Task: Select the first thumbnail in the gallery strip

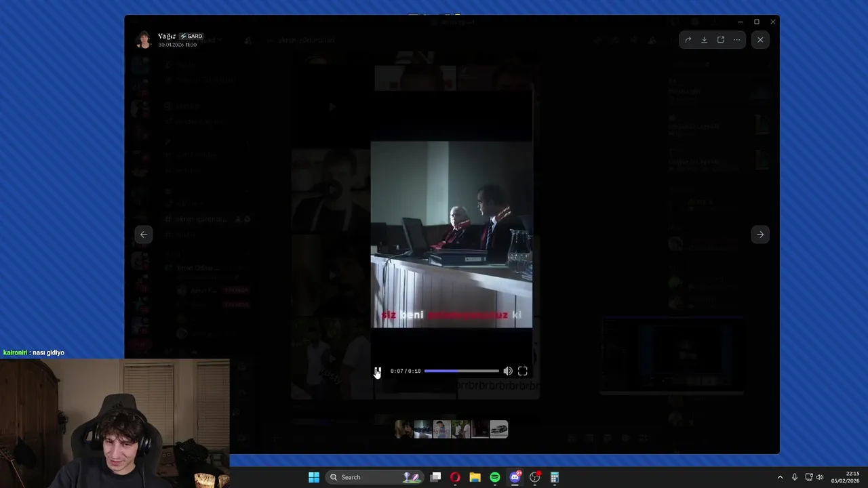Action: (x=404, y=429)
